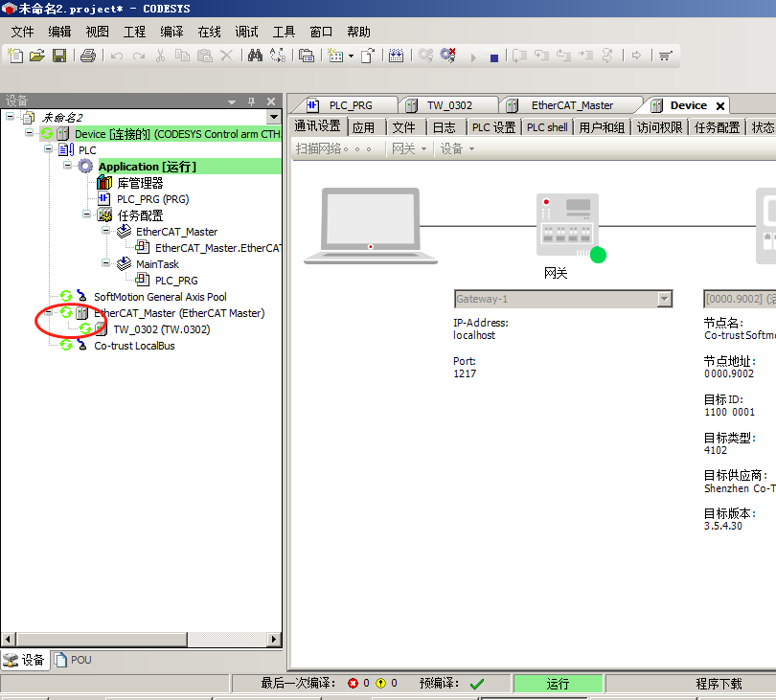
Task: Click the Start play arrow toolbar icon
Action: click(x=473, y=57)
